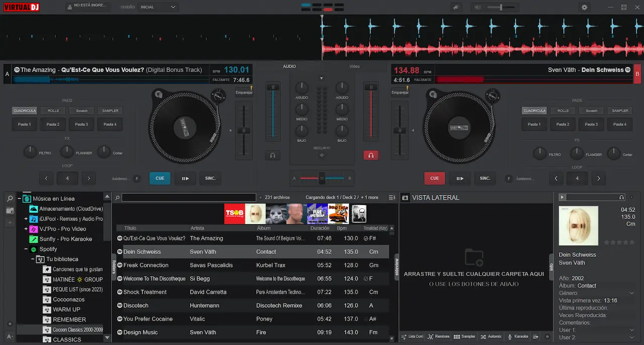Toggle deck B red headphone cue button
Viewport: 644px width, 345px height.
pos(371,156)
